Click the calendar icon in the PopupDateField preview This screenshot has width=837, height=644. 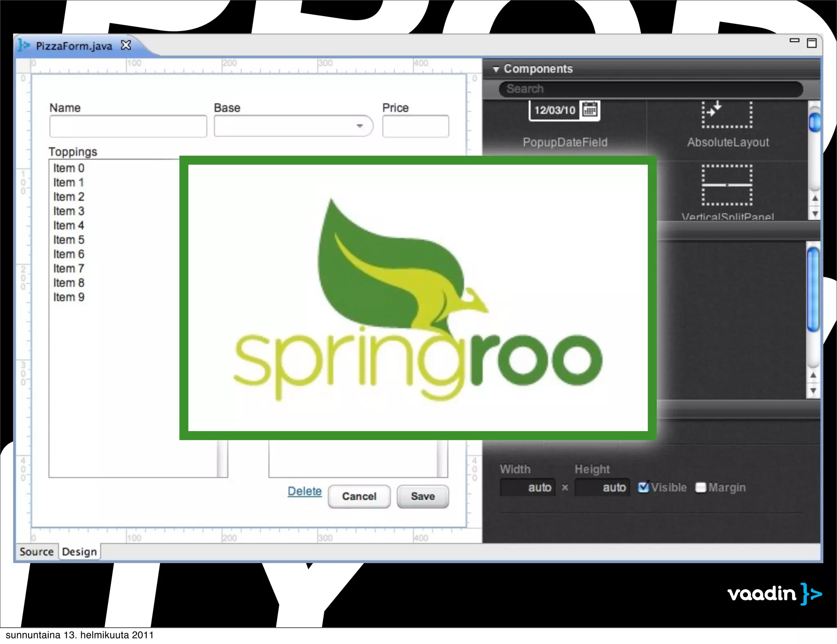coord(590,110)
